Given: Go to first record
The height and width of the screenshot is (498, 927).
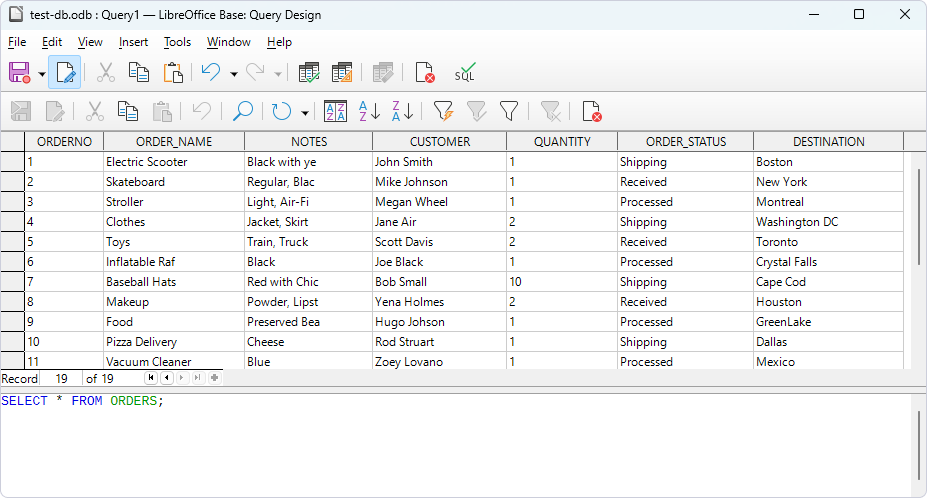Looking at the screenshot, I should 151,378.
